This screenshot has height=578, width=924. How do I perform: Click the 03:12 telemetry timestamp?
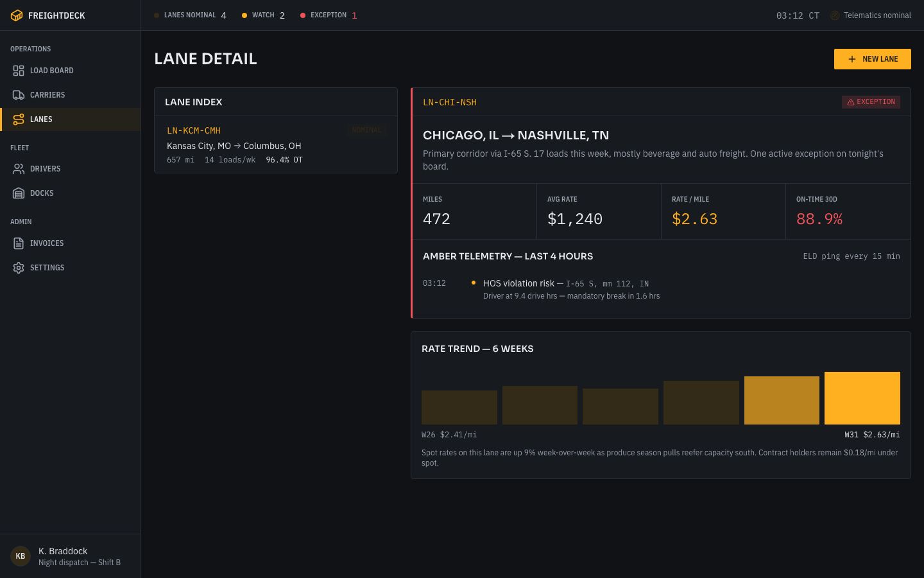[434, 283]
